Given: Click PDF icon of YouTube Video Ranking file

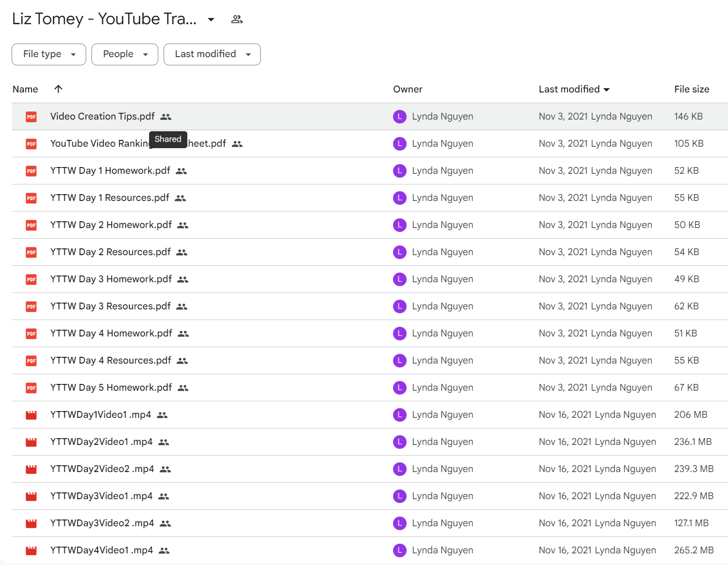Looking at the screenshot, I should point(31,144).
